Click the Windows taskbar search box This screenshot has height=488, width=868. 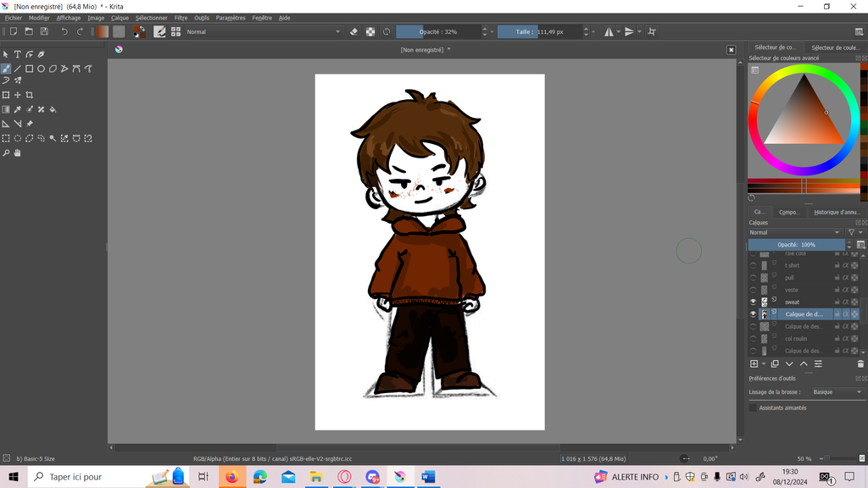point(85,477)
